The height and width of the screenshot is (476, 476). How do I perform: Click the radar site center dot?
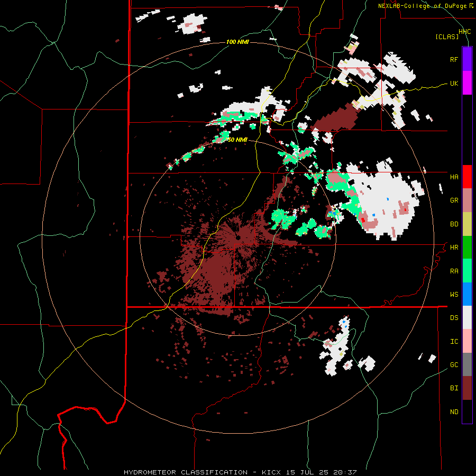(x=238, y=237)
